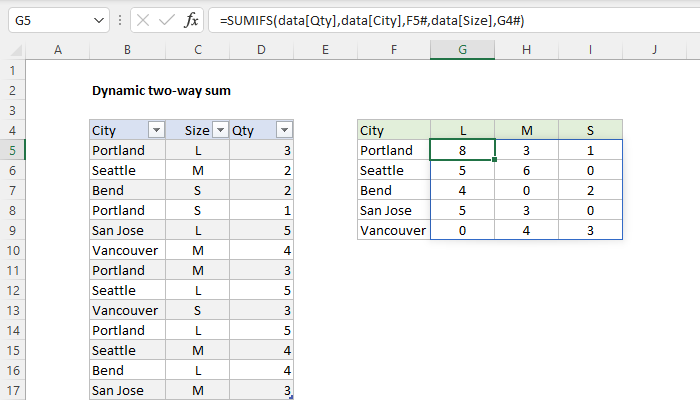Select column H header
700x400 pixels.
[x=526, y=50]
